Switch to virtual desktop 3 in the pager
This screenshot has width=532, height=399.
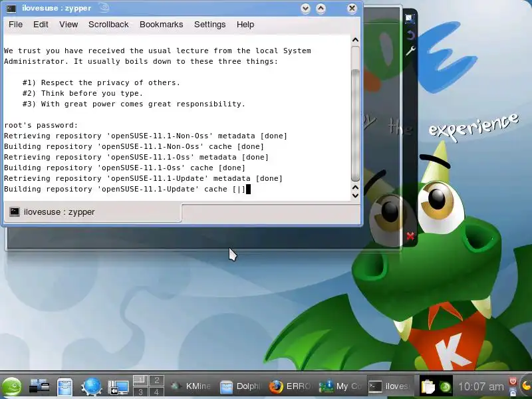tap(140, 392)
